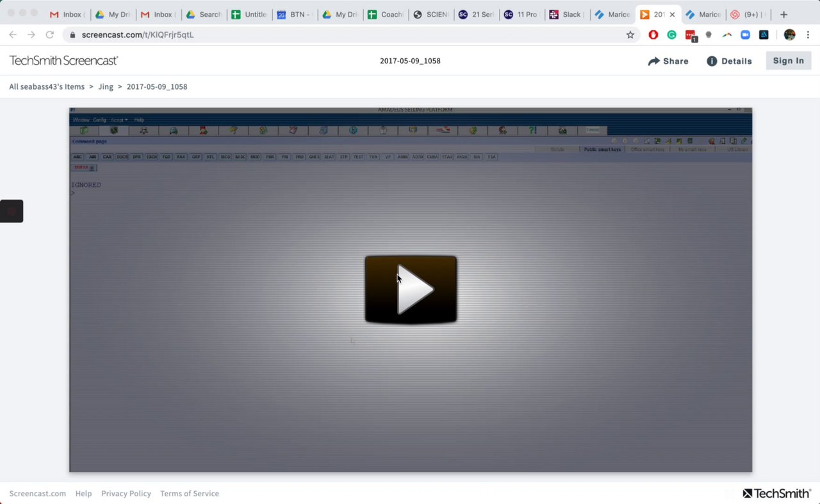Image resolution: width=820 pixels, height=504 pixels.
Task: Open the Zoom extension icon
Action: 745,35
